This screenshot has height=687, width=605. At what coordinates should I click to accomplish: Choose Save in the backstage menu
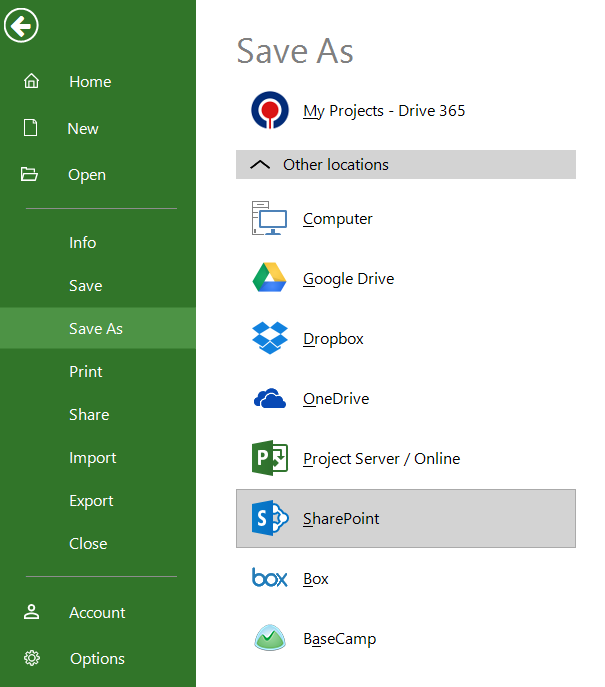[x=85, y=286]
